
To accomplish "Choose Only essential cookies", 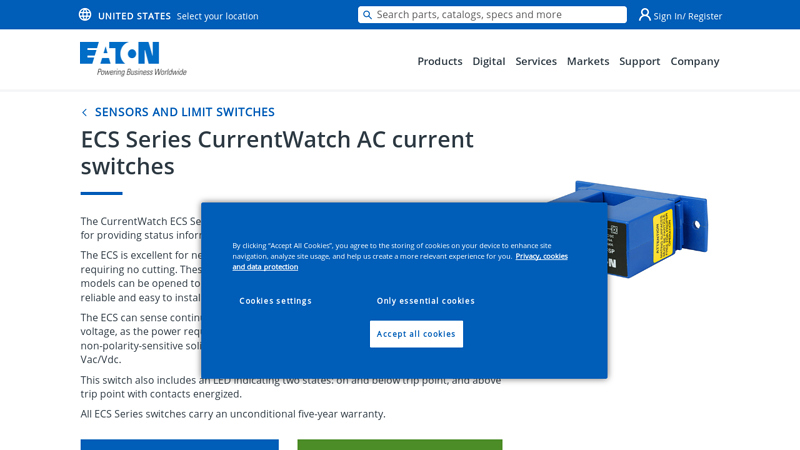I will tap(426, 301).
